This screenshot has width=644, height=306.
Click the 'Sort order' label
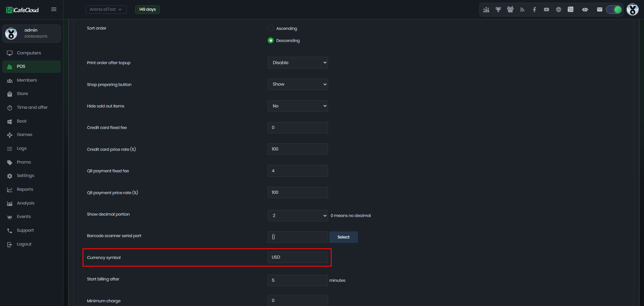click(97, 28)
